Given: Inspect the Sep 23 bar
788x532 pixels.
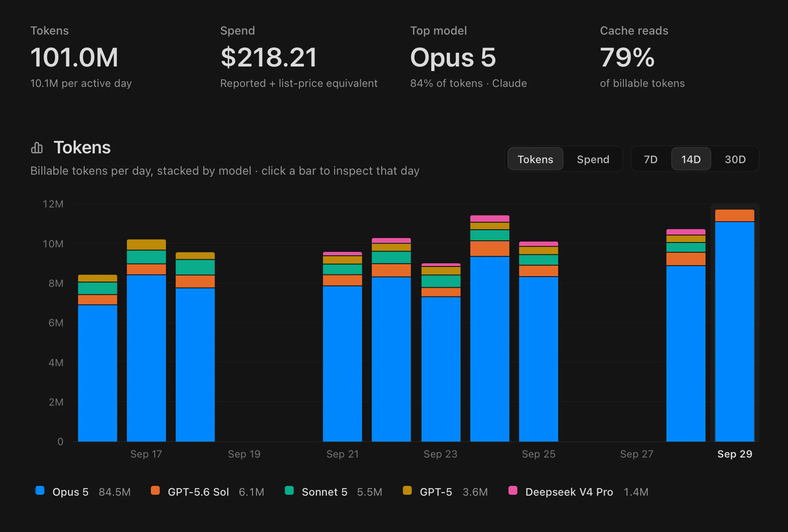Looking at the screenshot, I should [441, 352].
